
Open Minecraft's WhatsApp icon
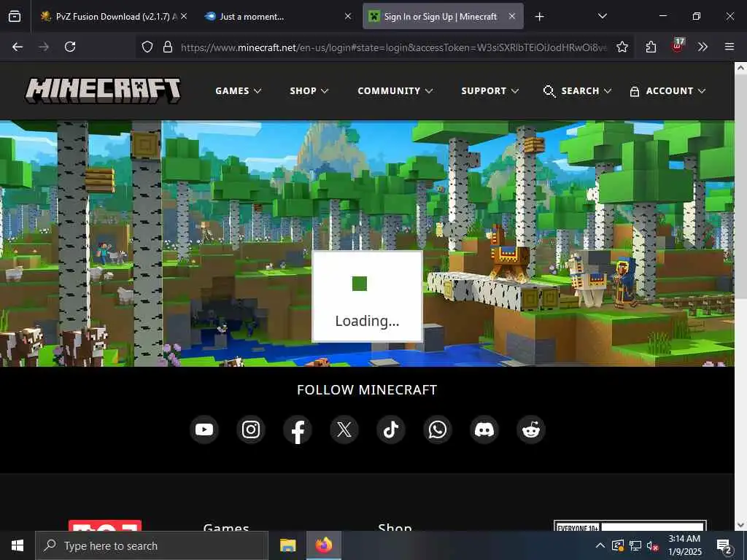[x=438, y=429]
